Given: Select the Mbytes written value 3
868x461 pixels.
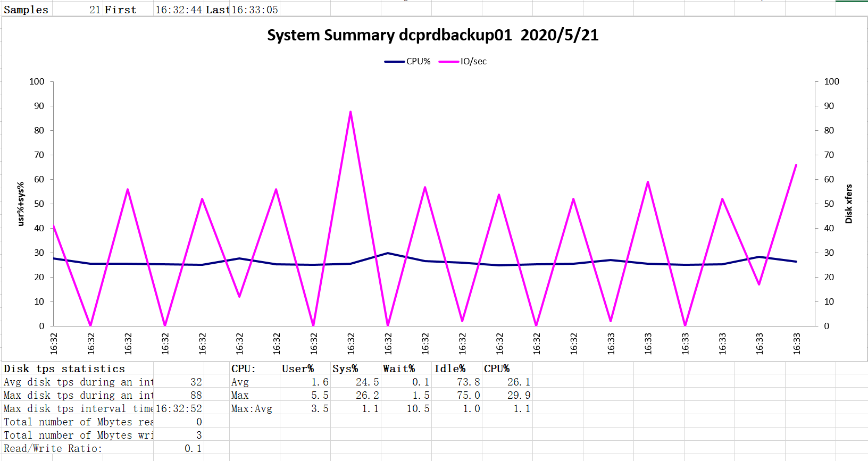Looking at the screenshot, I should click(x=179, y=435).
